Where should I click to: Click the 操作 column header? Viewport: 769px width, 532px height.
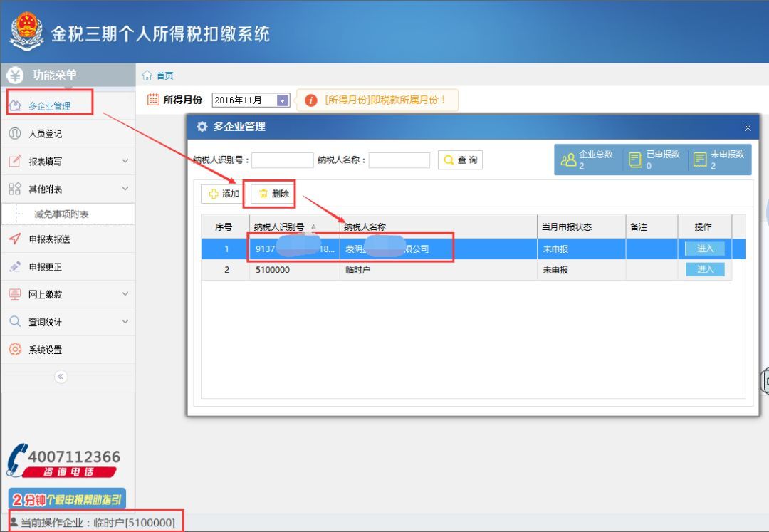click(x=705, y=226)
